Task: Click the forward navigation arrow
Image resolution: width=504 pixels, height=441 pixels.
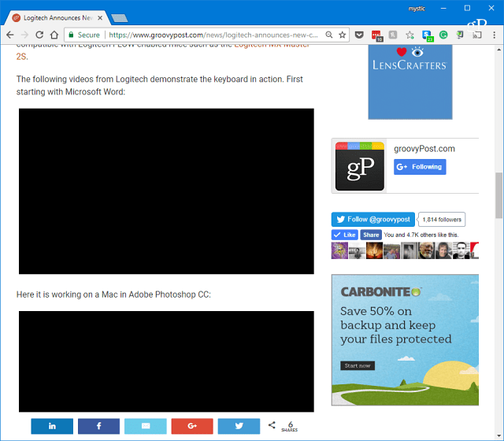Action: pos(24,35)
